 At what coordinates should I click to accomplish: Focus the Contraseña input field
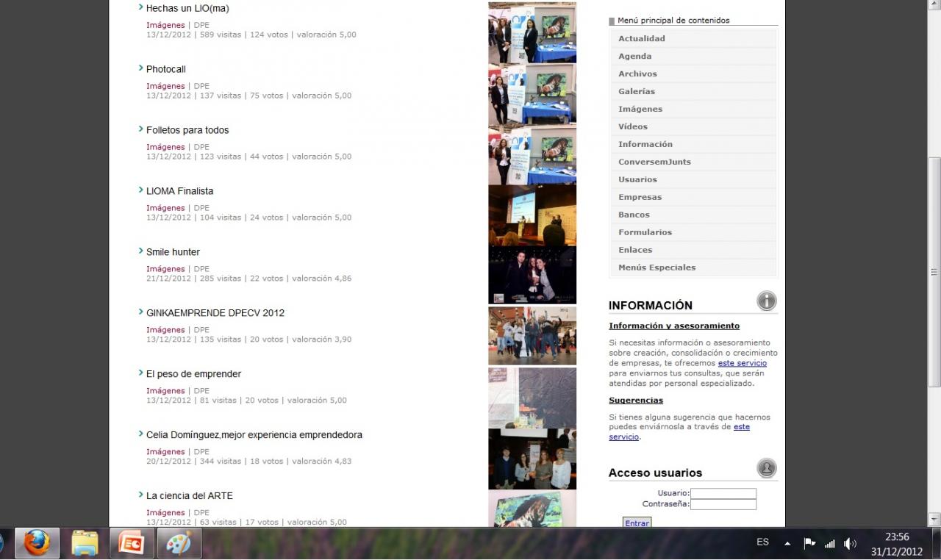click(x=723, y=504)
